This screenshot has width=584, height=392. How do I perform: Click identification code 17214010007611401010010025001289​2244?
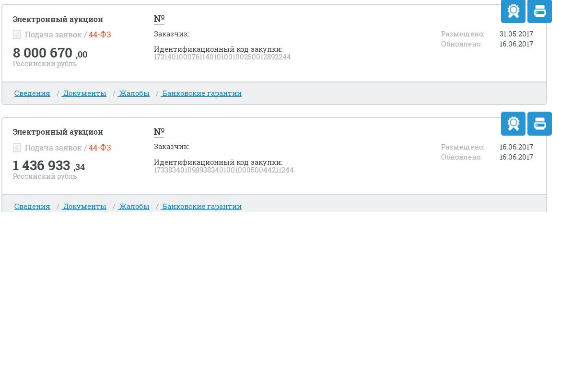222,57
